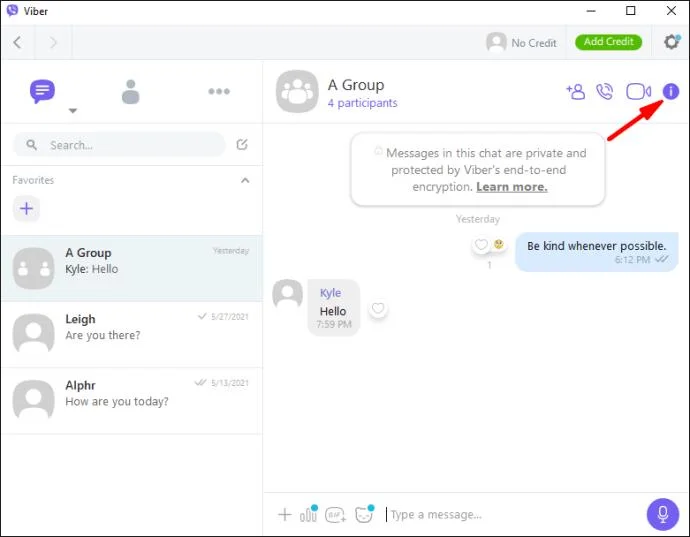Add a favorite with the plus button
690x537 pixels.
click(x=26, y=208)
